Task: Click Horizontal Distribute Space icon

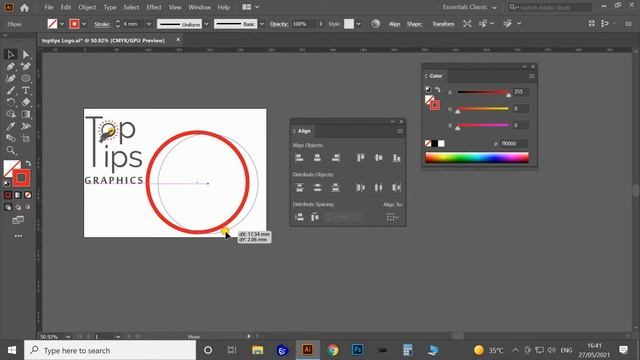Action: click(x=315, y=217)
